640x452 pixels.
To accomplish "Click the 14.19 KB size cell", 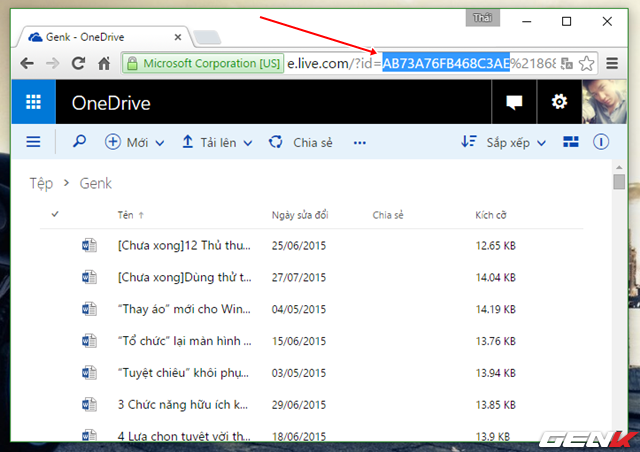I will click(x=496, y=309).
